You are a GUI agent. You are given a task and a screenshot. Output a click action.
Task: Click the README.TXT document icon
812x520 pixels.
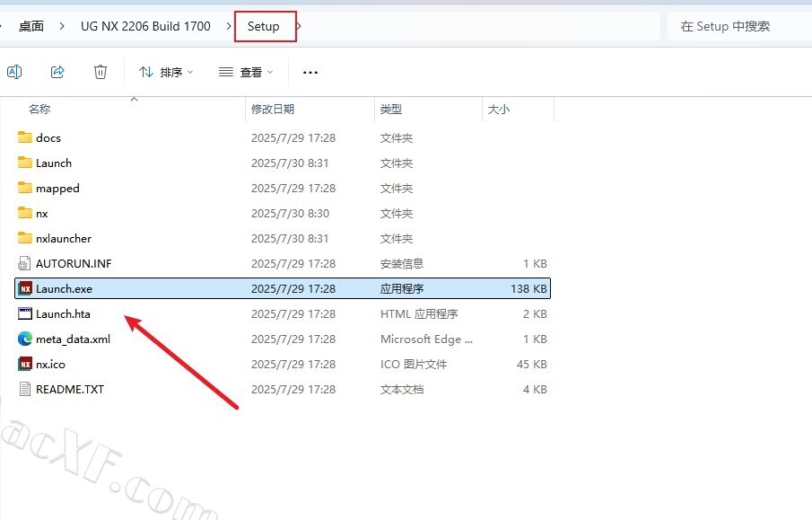point(25,389)
